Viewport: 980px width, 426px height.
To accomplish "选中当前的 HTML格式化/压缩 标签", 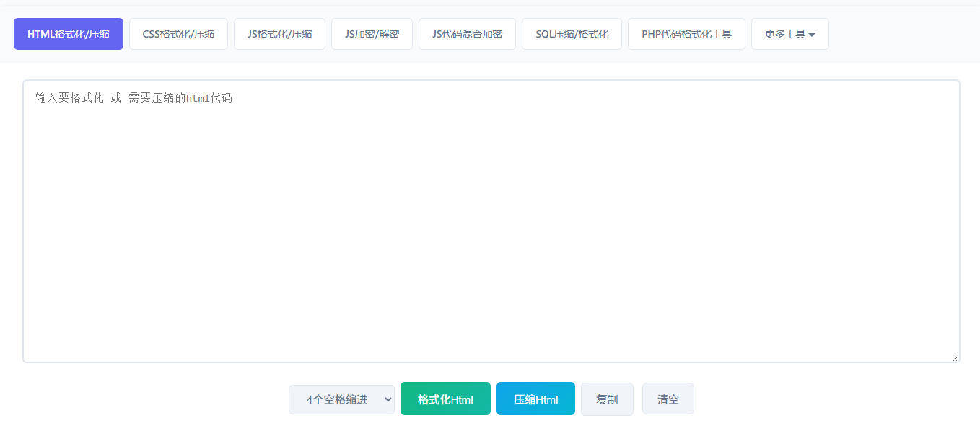I will coord(68,33).
